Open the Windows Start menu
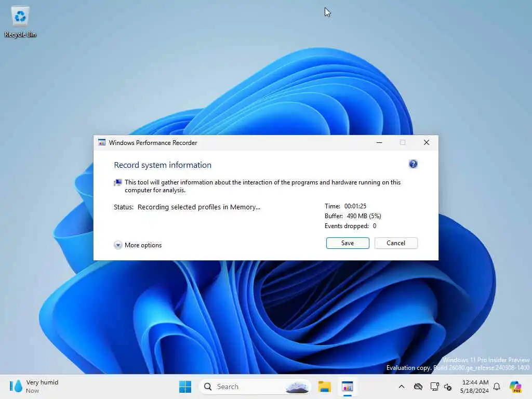532x399 pixels. [x=185, y=387]
